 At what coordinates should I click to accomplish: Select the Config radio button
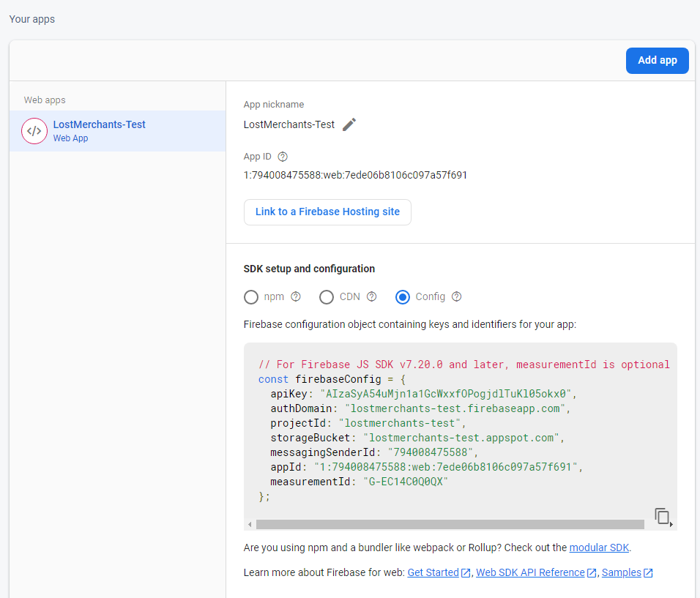402,296
